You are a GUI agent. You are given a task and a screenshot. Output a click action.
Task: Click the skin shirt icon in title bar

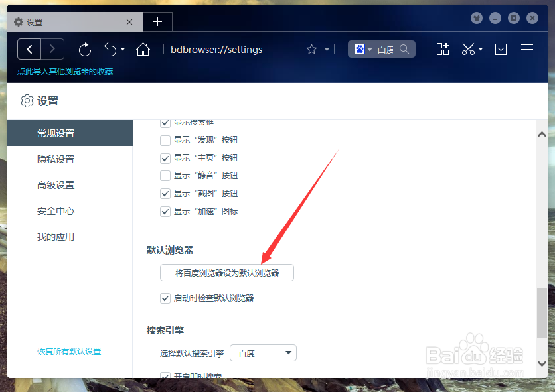pyautogui.click(x=477, y=18)
